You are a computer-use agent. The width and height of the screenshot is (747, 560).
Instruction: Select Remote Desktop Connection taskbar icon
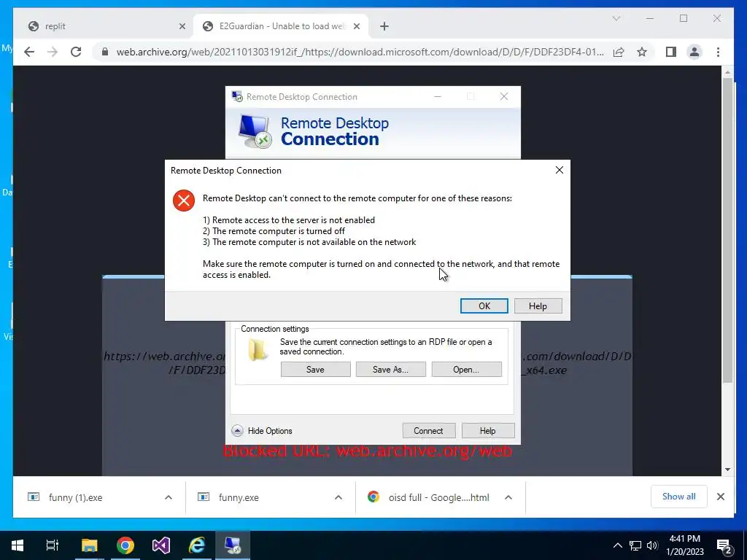pos(233,545)
